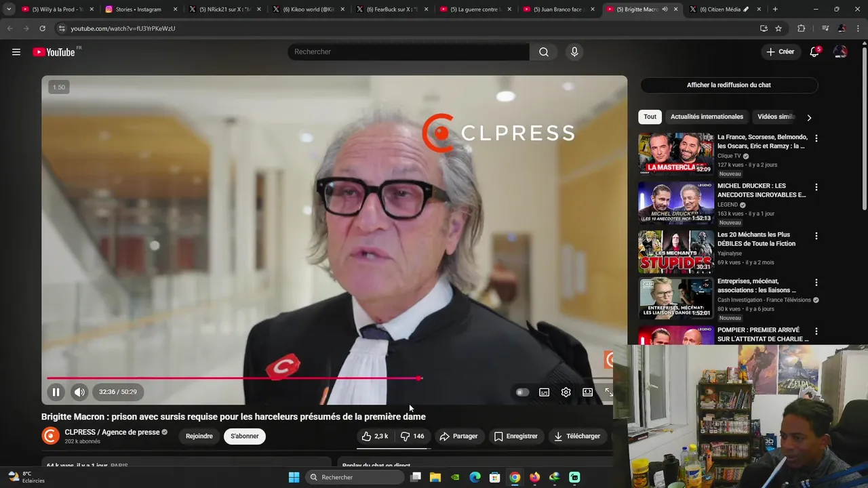Start voice search with the microphone icon
This screenshot has width=868, height=488.
click(574, 52)
